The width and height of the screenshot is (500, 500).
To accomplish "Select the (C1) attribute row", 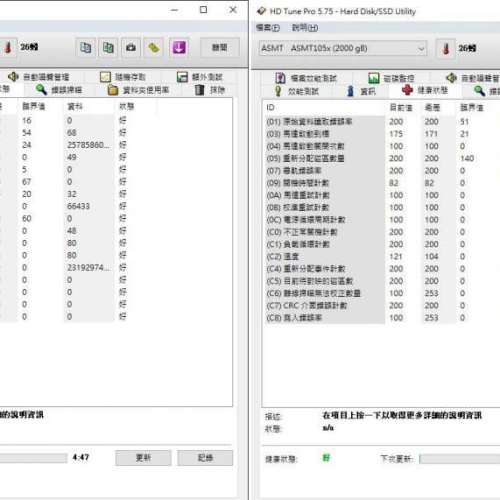I will click(x=380, y=244).
